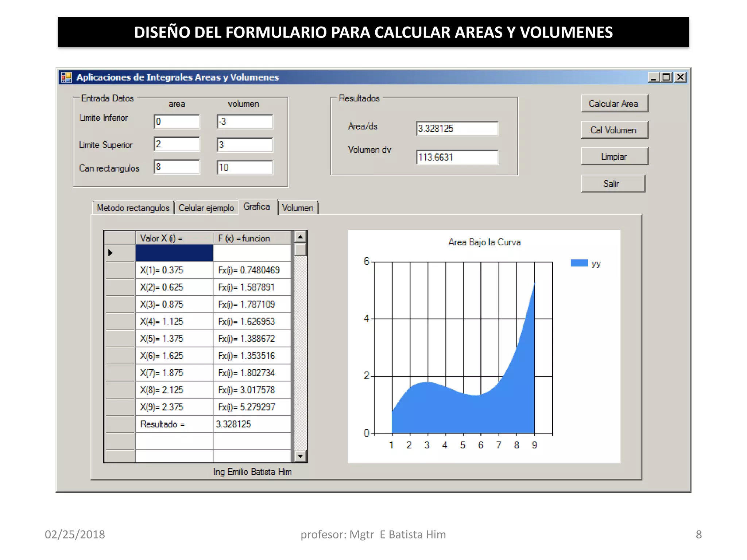Select cell X(9)= 2.375
This screenshot has width=747, height=560.
174,407
